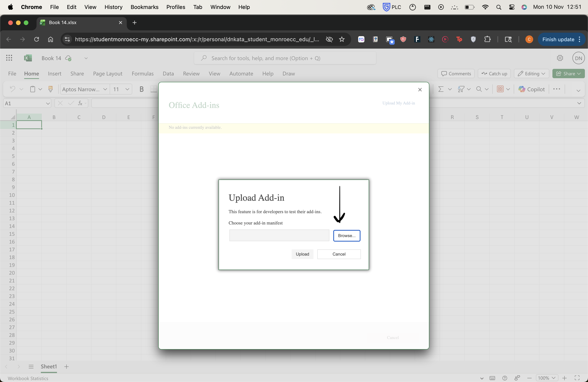Open the font size dropdown

(127, 89)
